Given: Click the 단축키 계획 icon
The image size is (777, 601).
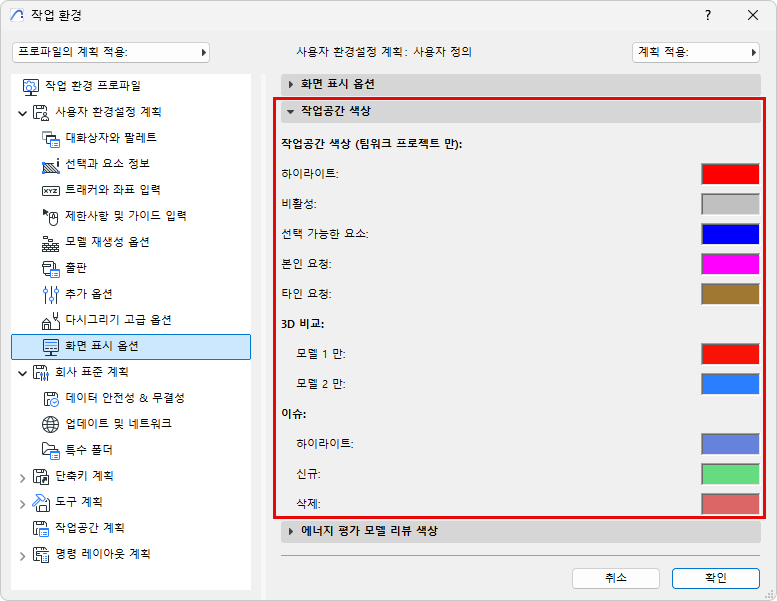Looking at the screenshot, I should 41,477.
